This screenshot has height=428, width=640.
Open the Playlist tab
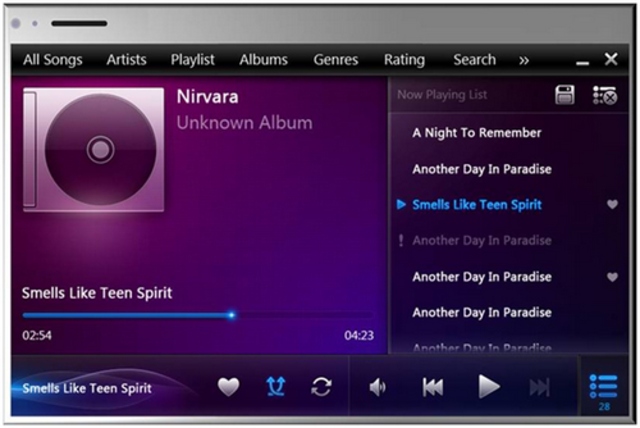tap(193, 60)
